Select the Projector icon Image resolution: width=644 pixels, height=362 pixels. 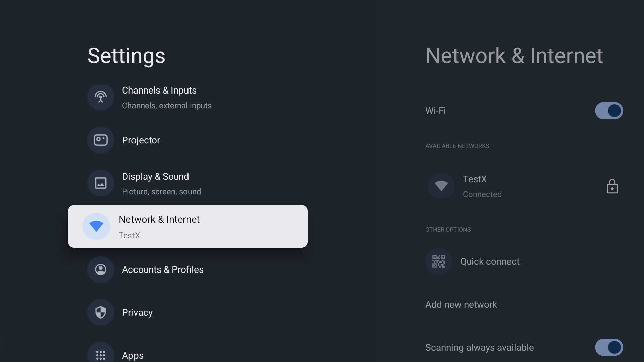tap(100, 140)
